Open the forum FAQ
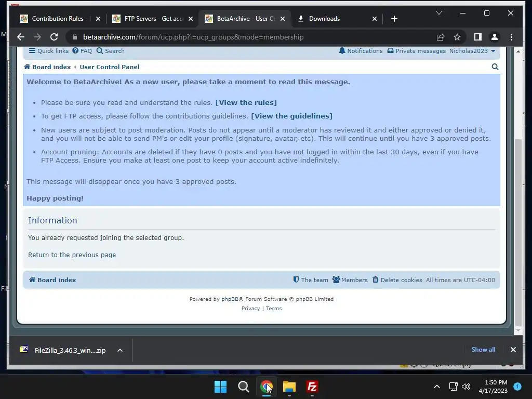The width and height of the screenshot is (532, 399). (x=82, y=51)
